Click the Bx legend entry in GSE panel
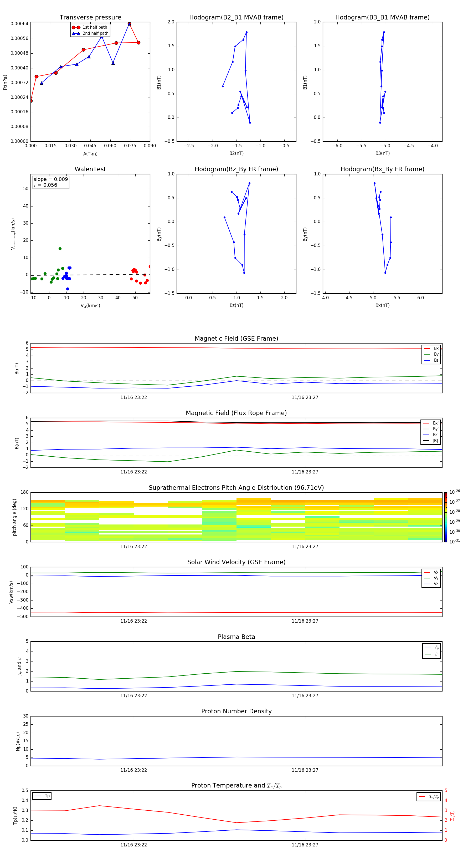 coord(431,349)
